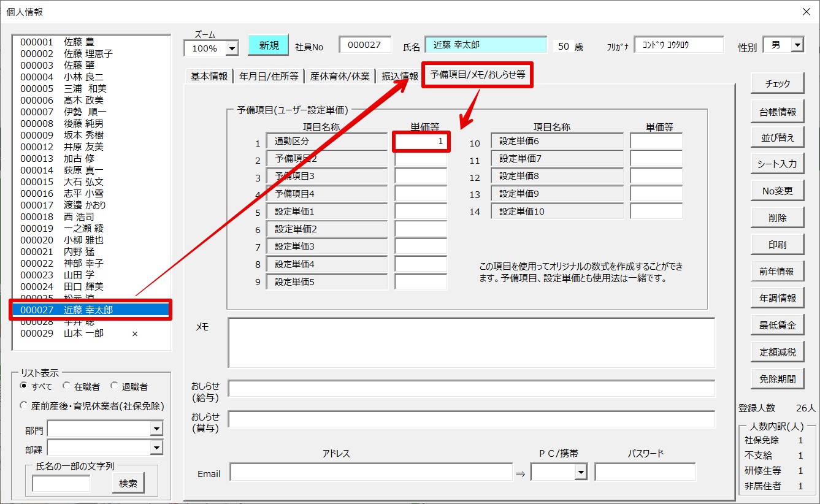The height and width of the screenshot is (504, 820).
Task: Open the 産休育休/休業 tab
Action: pos(339,76)
